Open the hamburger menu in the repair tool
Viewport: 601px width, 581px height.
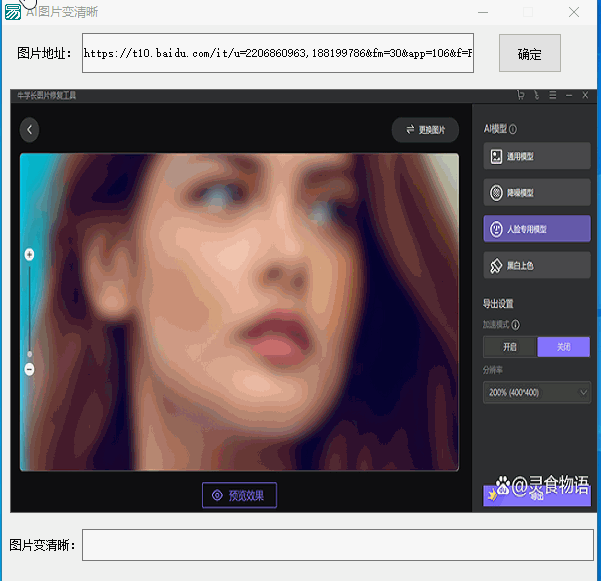(552, 95)
